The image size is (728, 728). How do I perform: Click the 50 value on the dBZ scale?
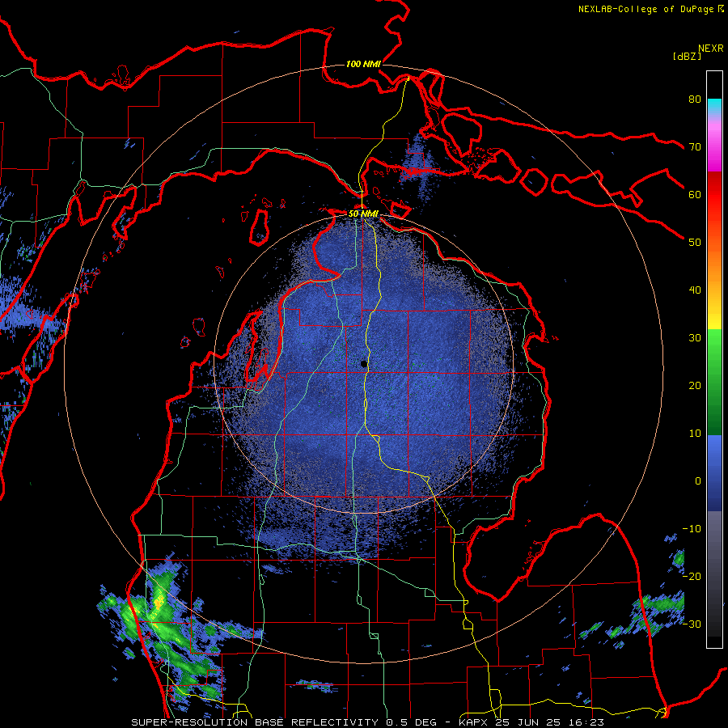pyautogui.click(x=695, y=243)
